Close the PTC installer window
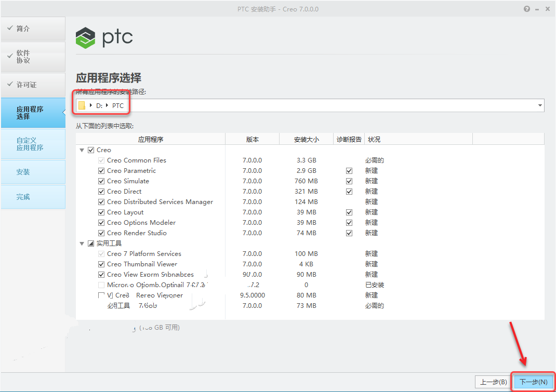The image size is (556, 392). pyautogui.click(x=548, y=9)
